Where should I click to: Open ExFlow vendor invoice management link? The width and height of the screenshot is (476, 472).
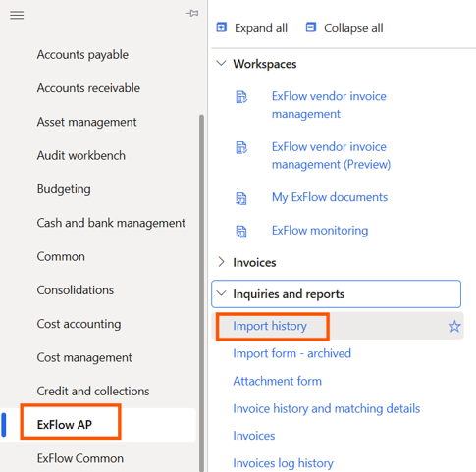pyautogui.click(x=329, y=105)
